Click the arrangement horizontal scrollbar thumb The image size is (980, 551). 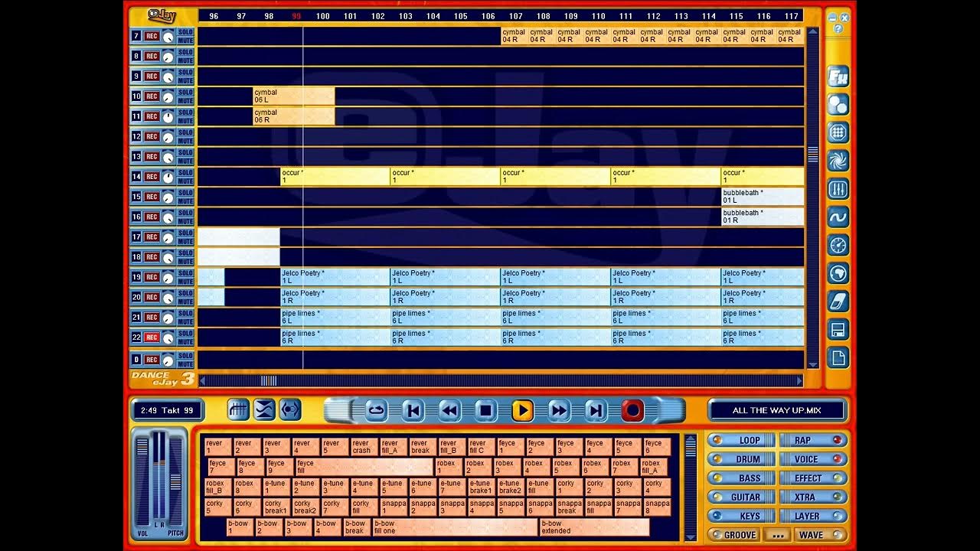[x=269, y=381]
